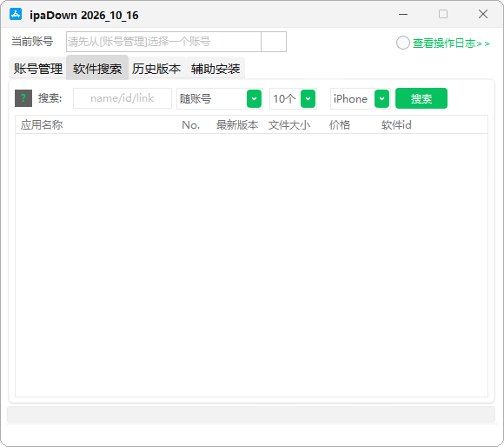Expand the 随账号 region dropdown arrow
This screenshot has height=447, width=504.
click(x=254, y=98)
